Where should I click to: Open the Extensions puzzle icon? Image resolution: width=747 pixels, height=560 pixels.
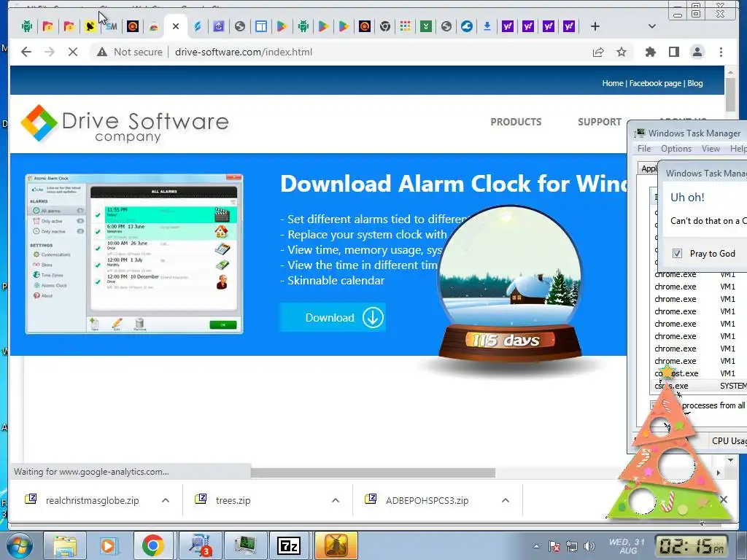pyautogui.click(x=650, y=52)
